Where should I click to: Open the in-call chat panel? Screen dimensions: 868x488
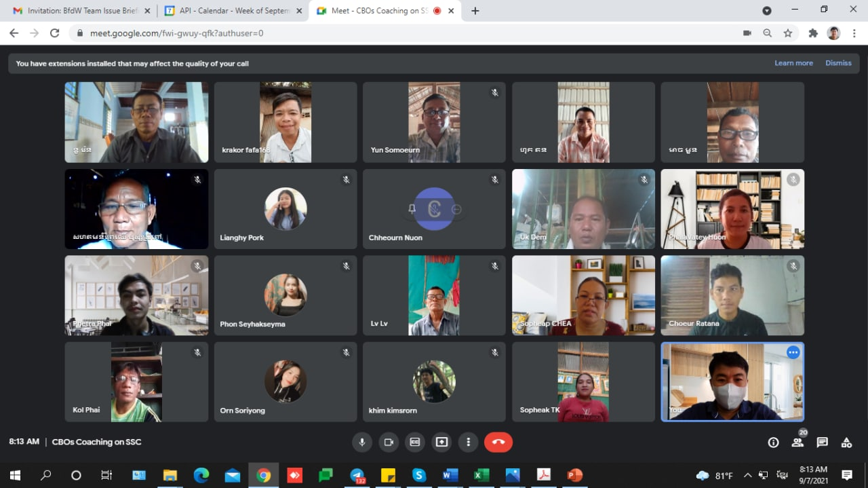[x=822, y=443]
